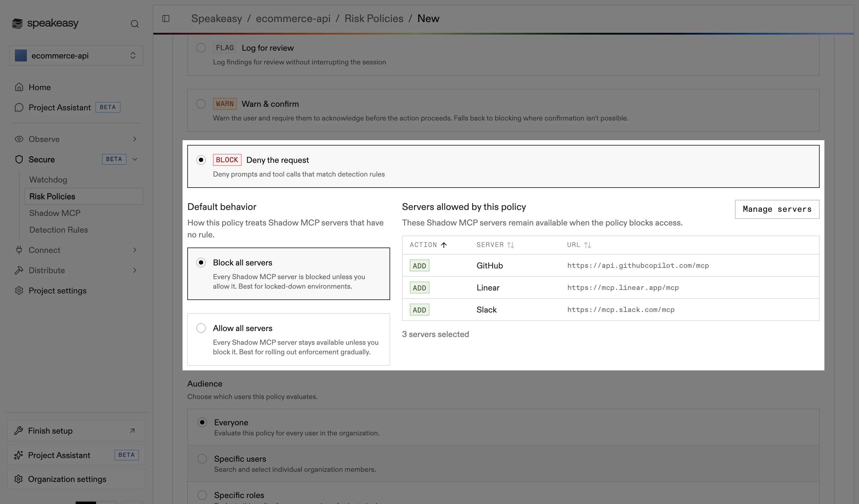Click the Connect plug icon
Screen dimensions: 859x504
point(19,250)
